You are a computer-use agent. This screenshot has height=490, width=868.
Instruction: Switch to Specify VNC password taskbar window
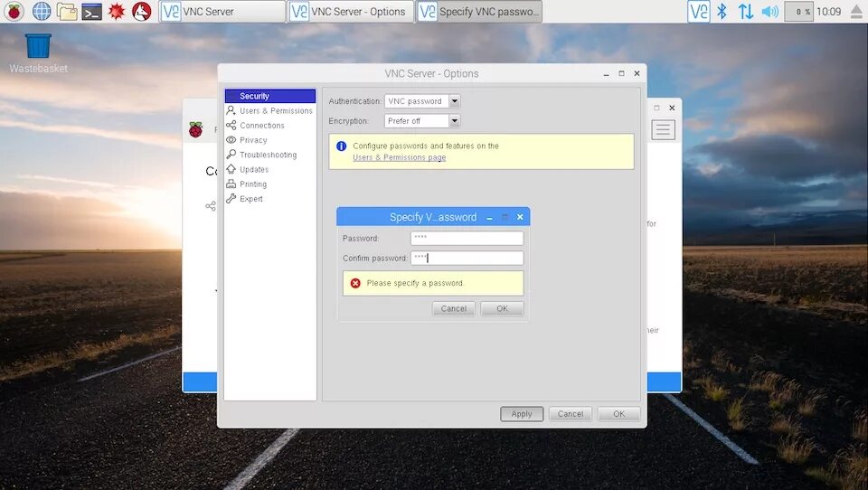tap(479, 11)
